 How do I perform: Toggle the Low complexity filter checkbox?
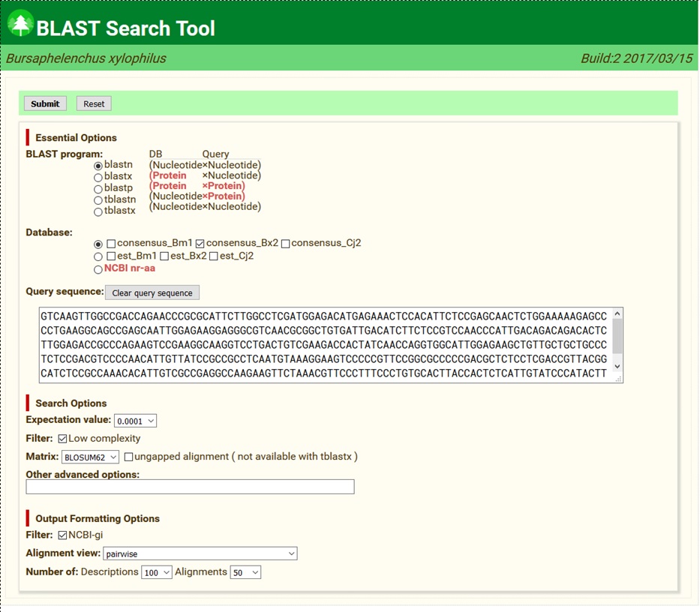coord(62,439)
